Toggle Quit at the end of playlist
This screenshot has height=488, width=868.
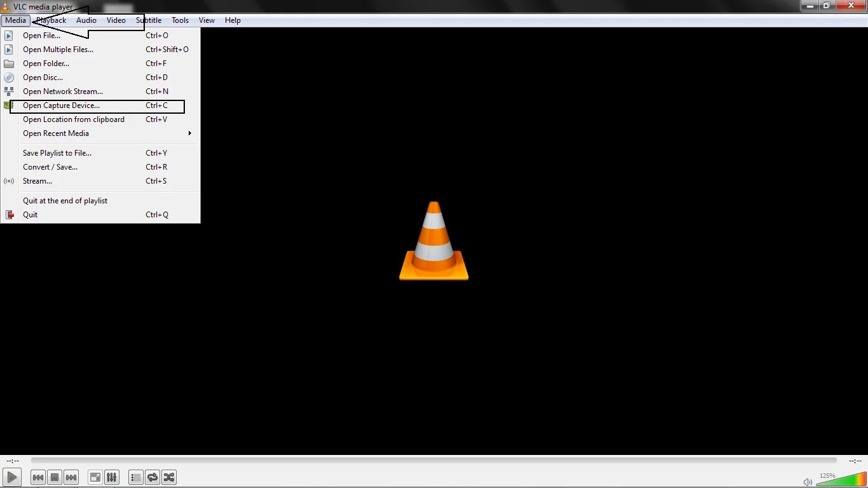[x=100, y=201]
